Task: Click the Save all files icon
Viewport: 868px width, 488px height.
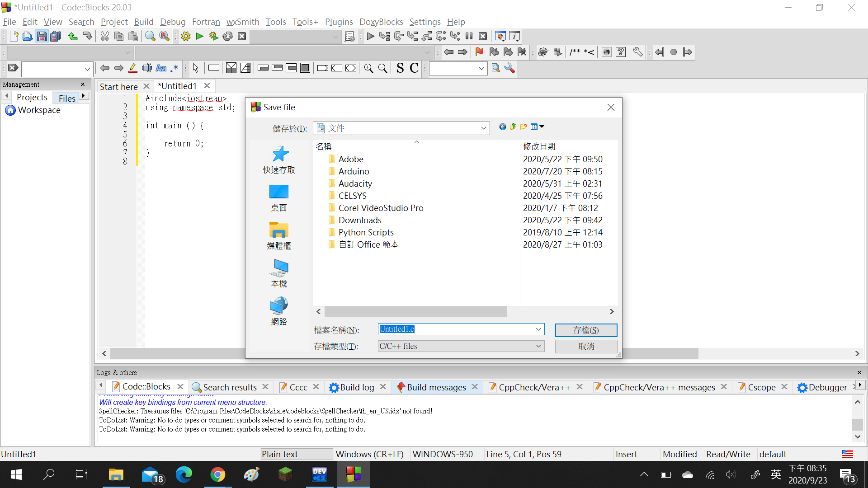Action: 56,36
